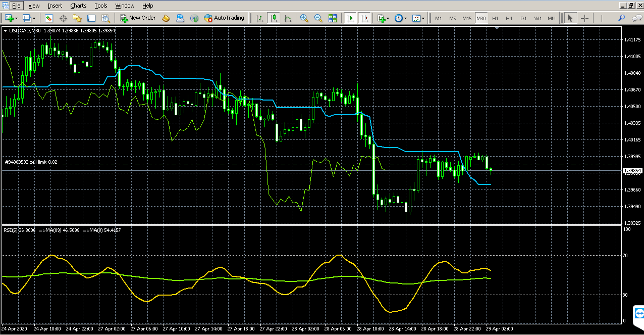
Task: Open the Charts menu
Action: click(78, 6)
